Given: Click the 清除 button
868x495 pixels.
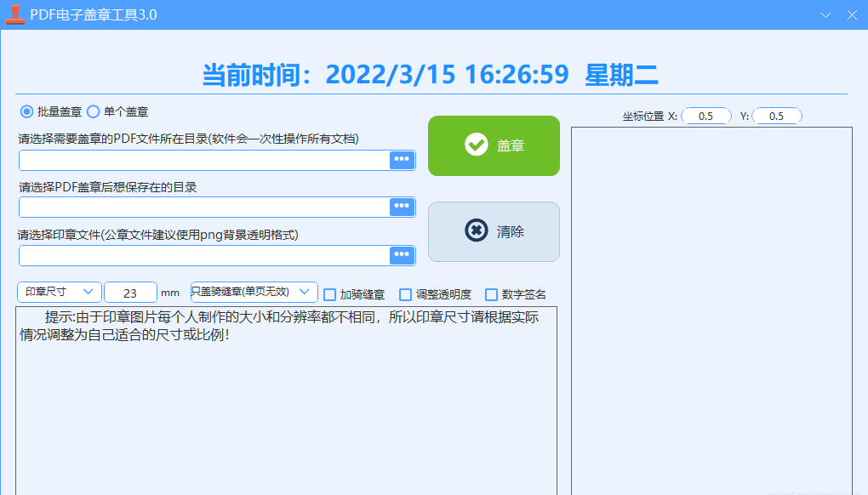Looking at the screenshot, I should point(494,231).
